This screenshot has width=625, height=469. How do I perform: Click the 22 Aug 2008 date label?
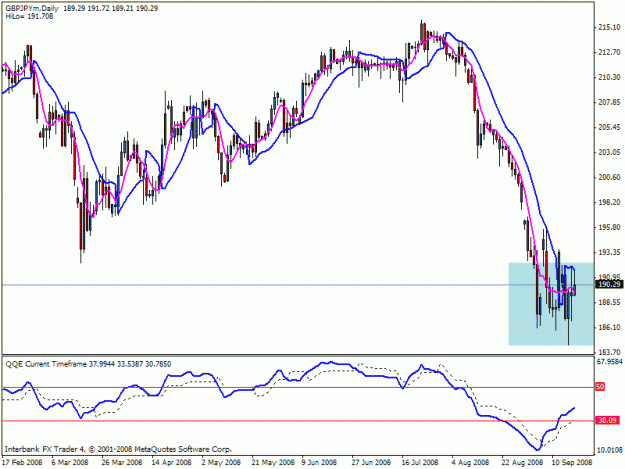pyautogui.click(x=522, y=462)
